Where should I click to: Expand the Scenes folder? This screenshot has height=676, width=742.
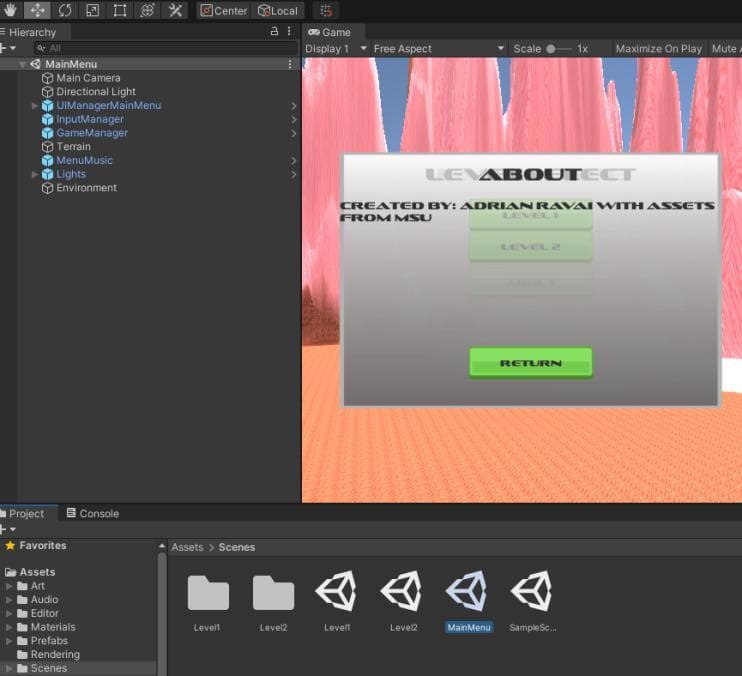(9, 668)
